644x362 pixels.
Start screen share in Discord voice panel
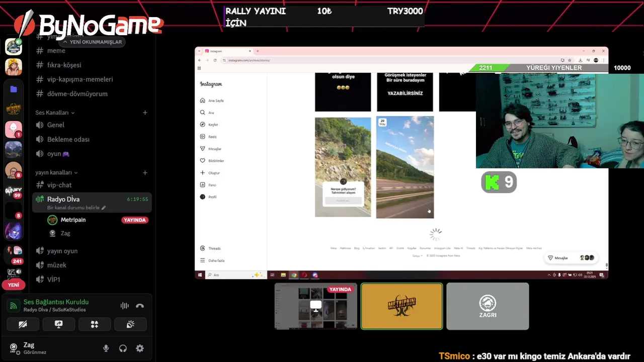click(58, 324)
